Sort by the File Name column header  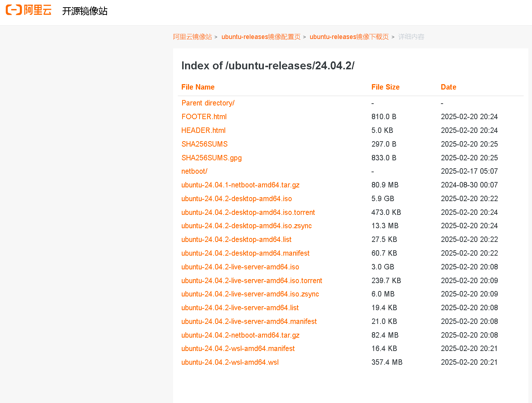tap(198, 87)
